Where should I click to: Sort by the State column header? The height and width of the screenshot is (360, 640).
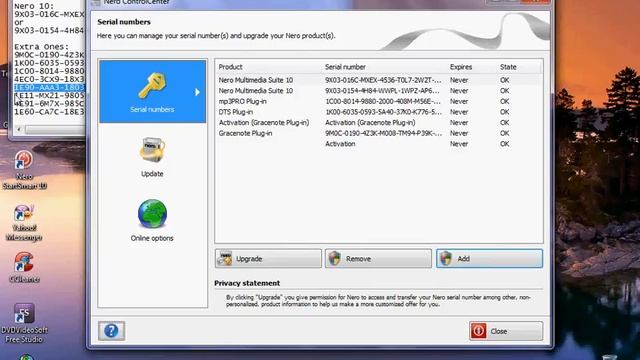point(508,67)
